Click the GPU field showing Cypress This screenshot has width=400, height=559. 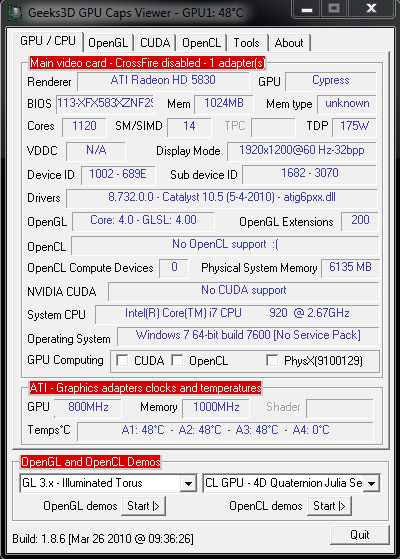tap(330, 82)
